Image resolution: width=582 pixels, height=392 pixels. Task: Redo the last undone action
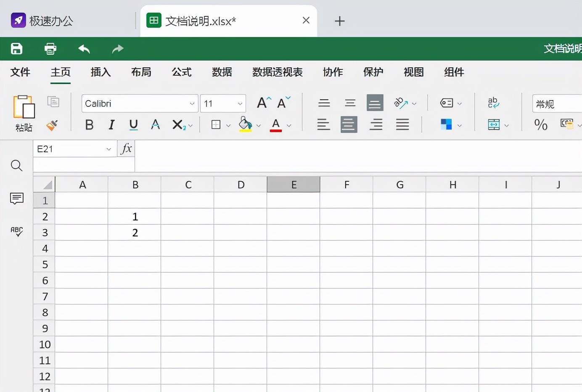(x=118, y=49)
